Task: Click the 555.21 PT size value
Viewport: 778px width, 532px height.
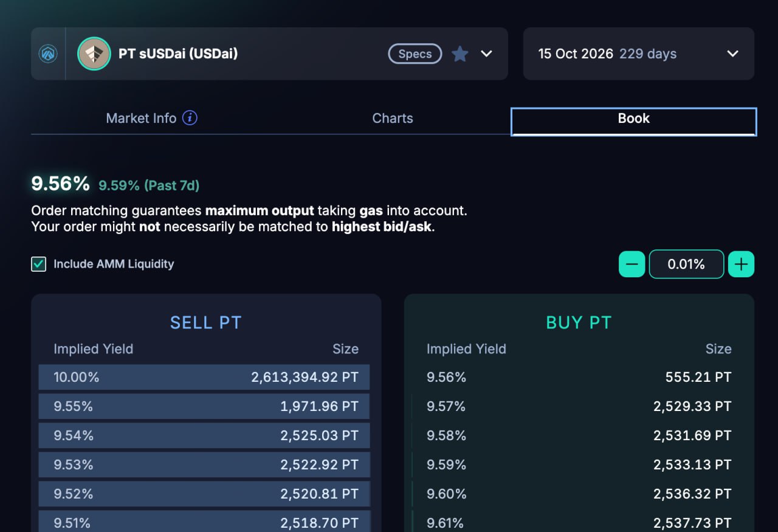Action: pyautogui.click(x=698, y=377)
